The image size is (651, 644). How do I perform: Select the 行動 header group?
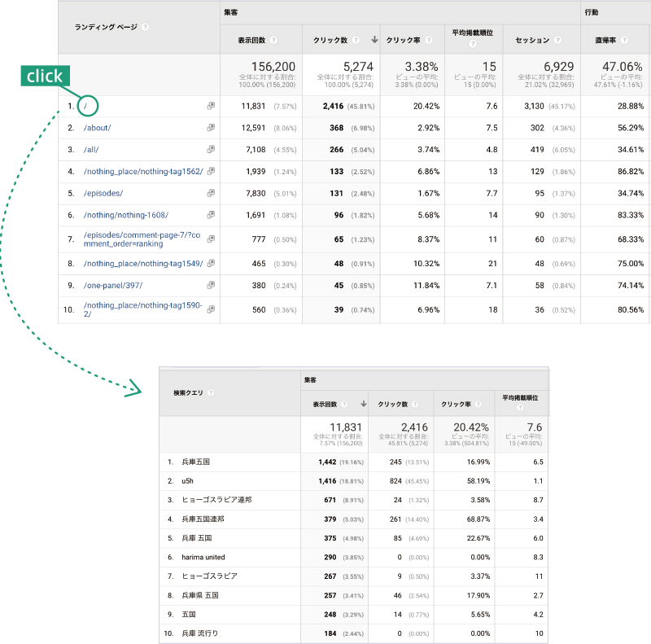click(x=592, y=12)
